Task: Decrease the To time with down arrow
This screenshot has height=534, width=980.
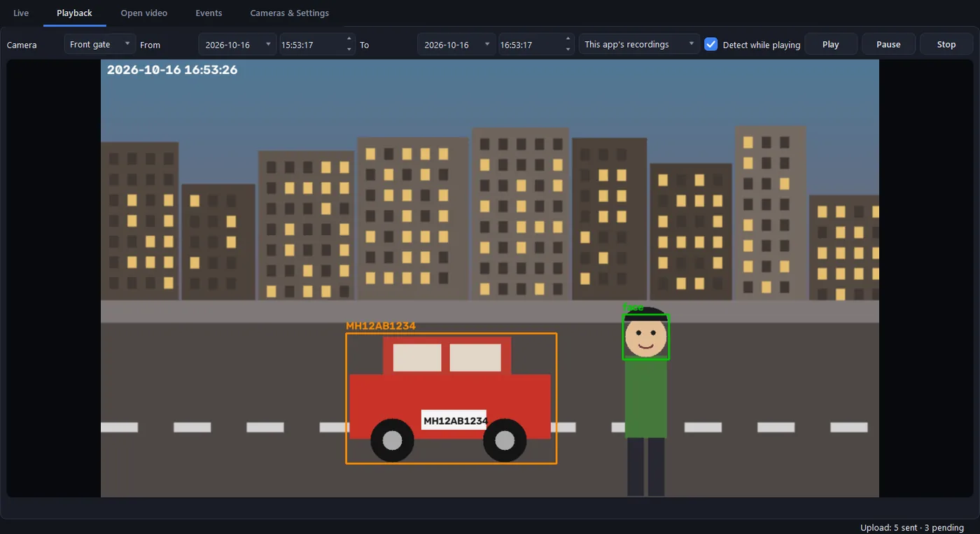Action: coord(568,50)
